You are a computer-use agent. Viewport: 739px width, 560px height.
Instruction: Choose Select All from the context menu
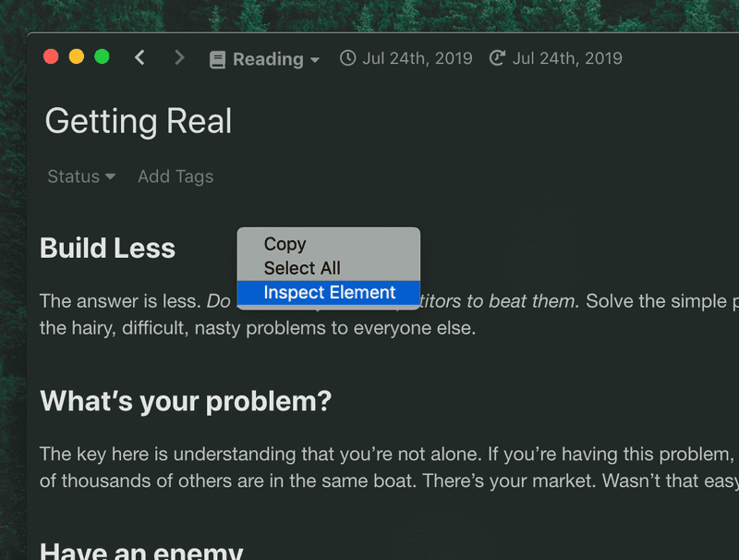(302, 268)
